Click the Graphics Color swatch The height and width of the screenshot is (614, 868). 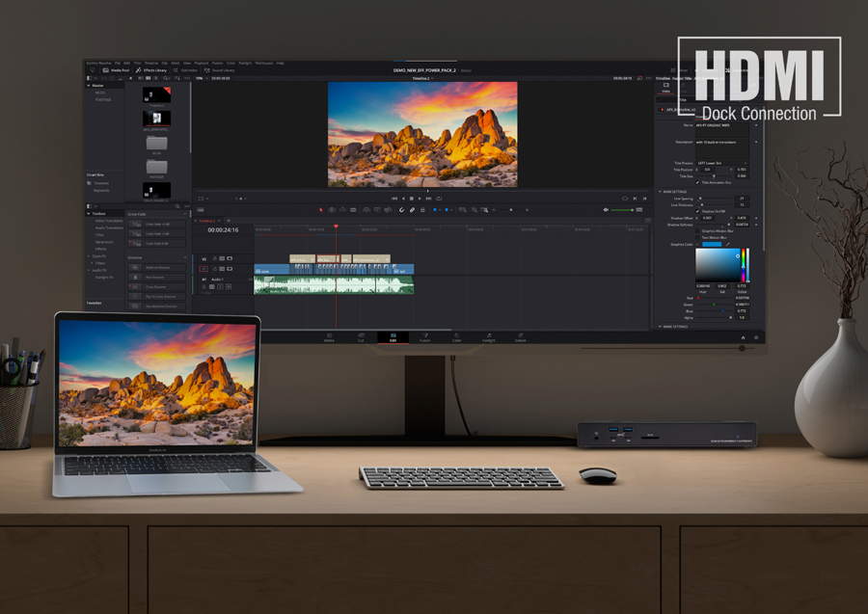(712, 244)
